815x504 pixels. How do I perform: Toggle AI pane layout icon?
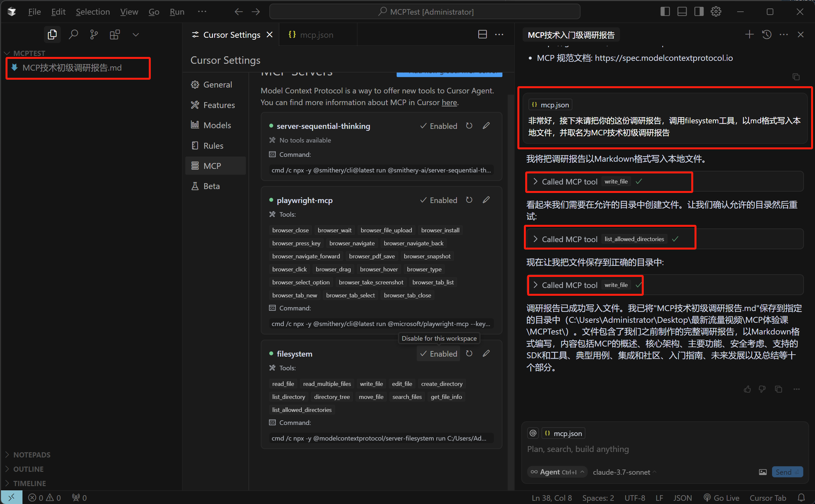click(699, 12)
